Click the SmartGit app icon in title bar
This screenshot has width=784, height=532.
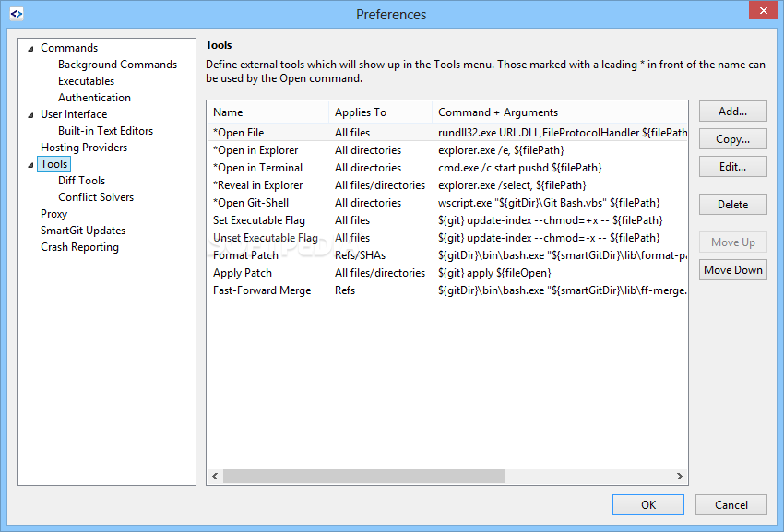(x=17, y=14)
